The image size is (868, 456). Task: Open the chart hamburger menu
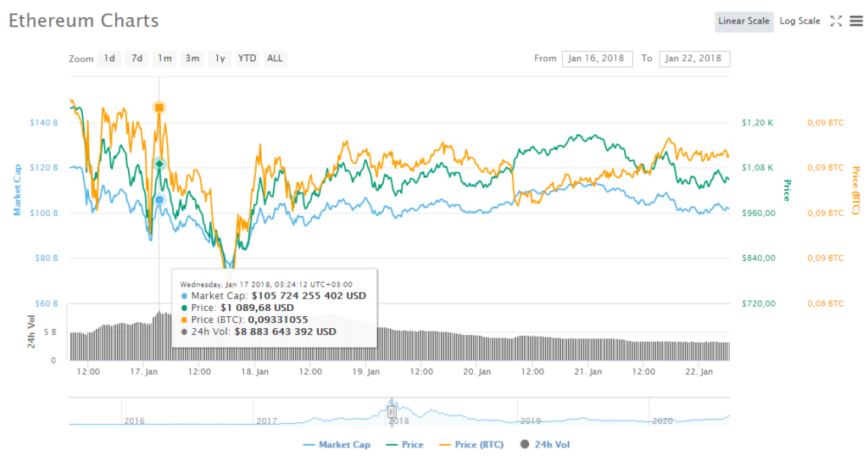[856, 21]
